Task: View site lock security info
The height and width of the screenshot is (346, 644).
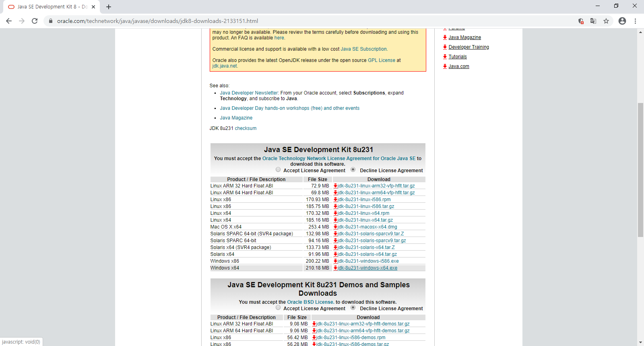Action: (x=51, y=21)
